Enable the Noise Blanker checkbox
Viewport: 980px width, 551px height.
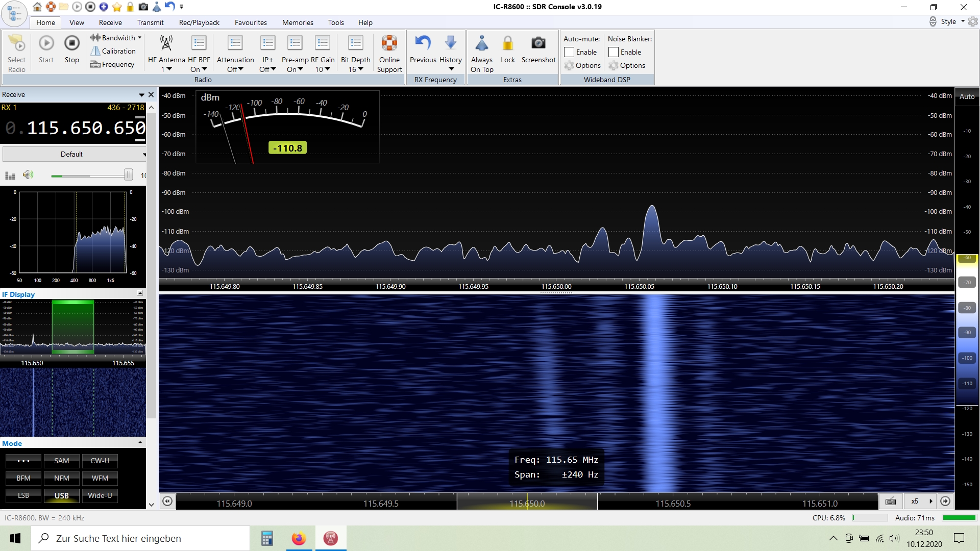click(614, 52)
